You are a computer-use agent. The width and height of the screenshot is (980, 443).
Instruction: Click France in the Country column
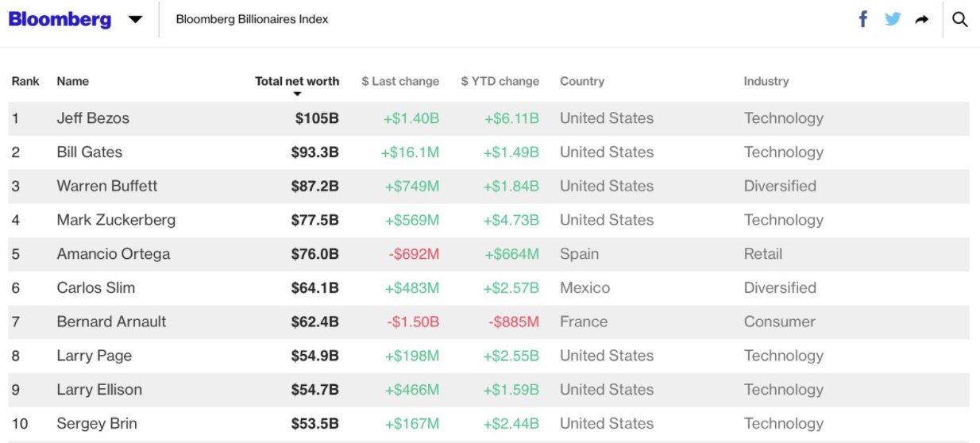[584, 322]
